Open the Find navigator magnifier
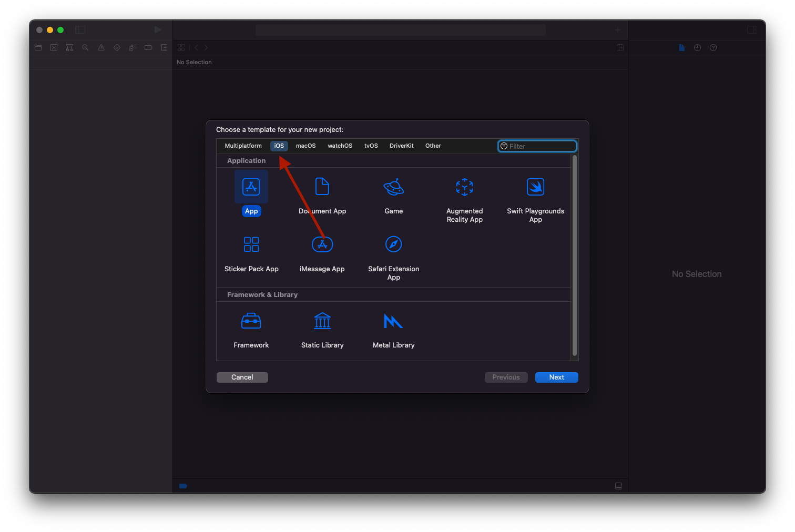 click(x=85, y=48)
